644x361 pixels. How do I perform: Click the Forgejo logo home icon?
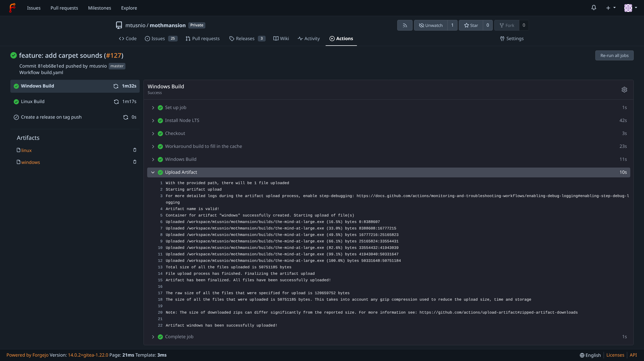(x=12, y=8)
